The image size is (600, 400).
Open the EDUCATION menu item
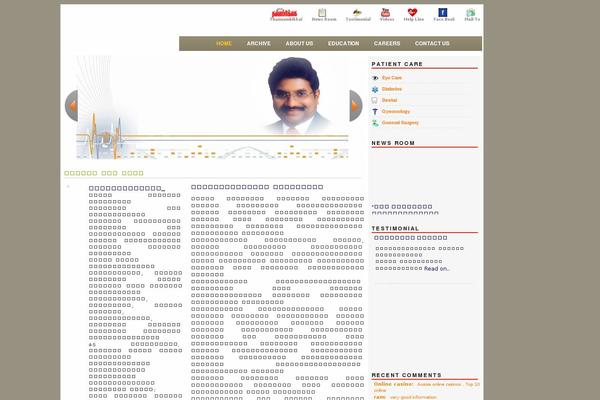click(x=343, y=44)
